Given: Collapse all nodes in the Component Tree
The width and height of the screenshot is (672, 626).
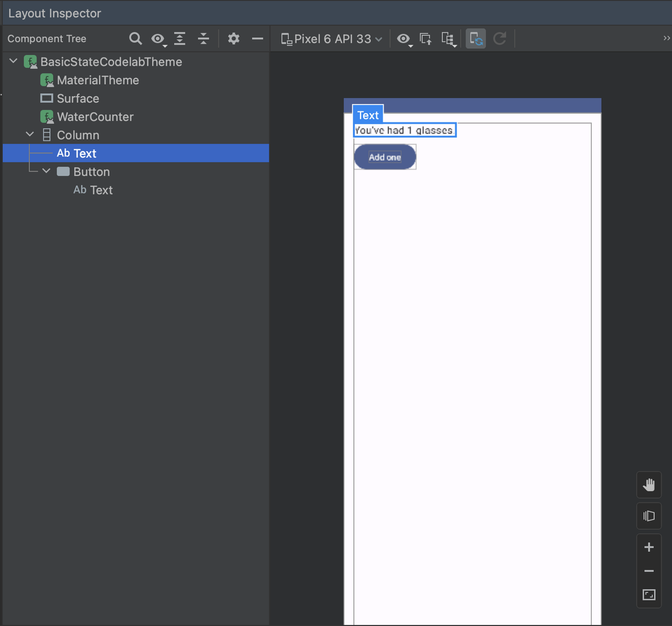Looking at the screenshot, I should click(204, 39).
